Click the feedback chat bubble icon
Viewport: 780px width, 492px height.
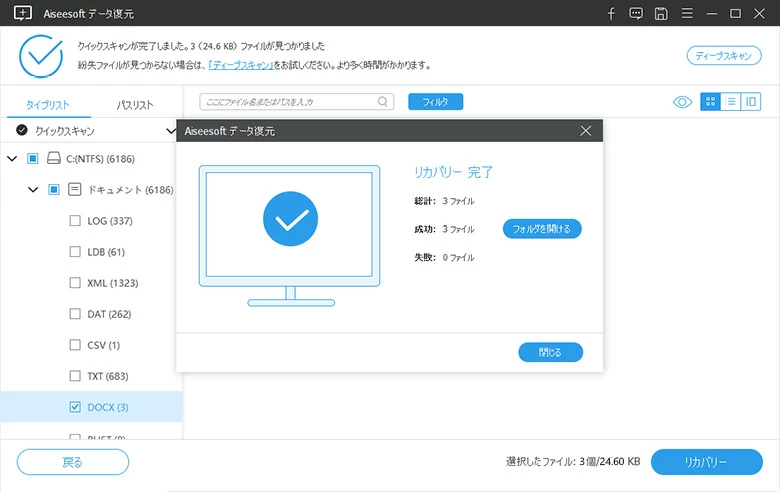coord(636,13)
